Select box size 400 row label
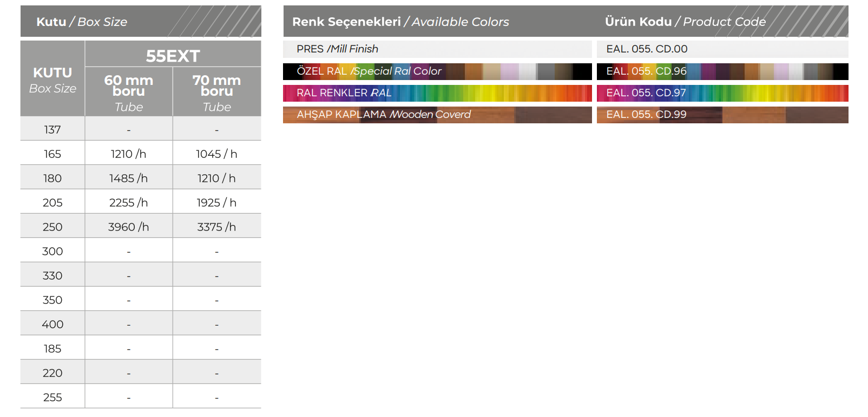 coord(52,325)
